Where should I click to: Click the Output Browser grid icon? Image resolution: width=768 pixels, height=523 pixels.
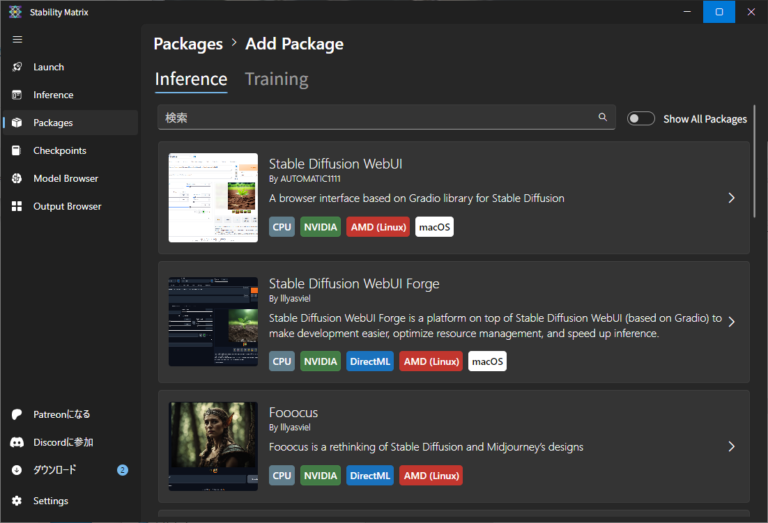point(17,207)
